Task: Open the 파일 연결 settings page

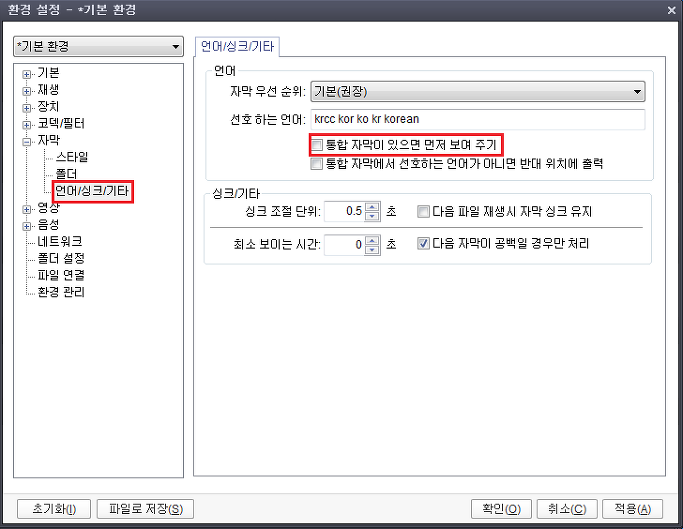Action: (x=61, y=275)
